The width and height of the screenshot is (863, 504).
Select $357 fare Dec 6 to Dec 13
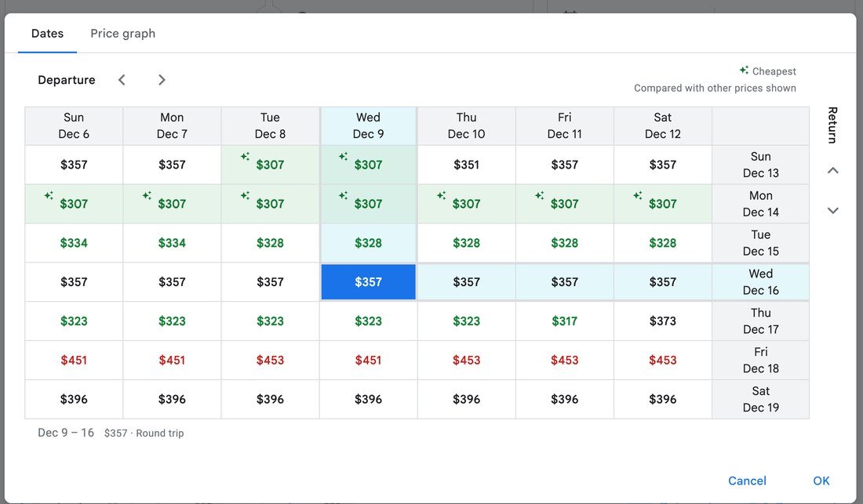(x=74, y=165)
